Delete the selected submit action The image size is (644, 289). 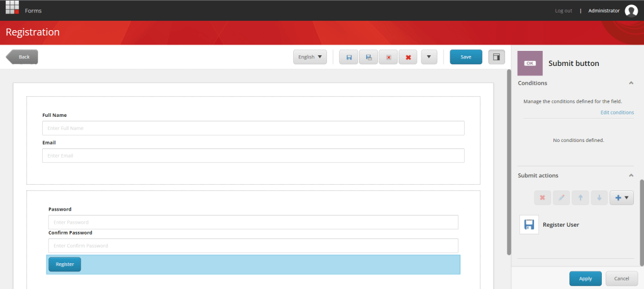[x=542, y=197]
